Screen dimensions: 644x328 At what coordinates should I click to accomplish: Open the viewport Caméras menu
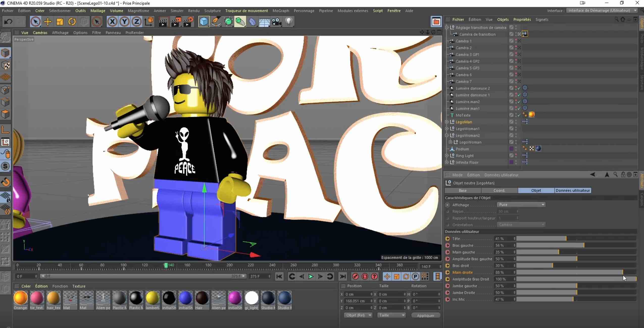40,33
